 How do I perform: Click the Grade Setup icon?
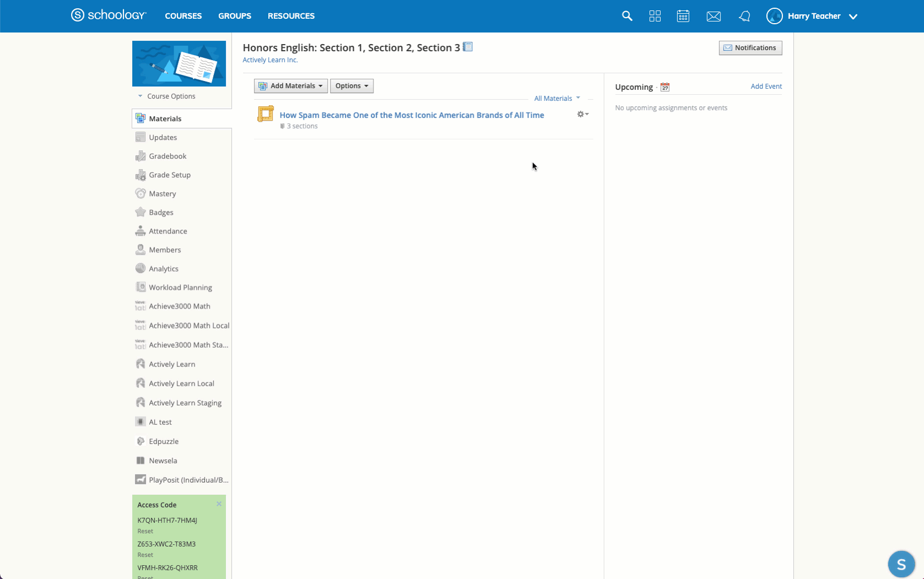click(141, 175)
